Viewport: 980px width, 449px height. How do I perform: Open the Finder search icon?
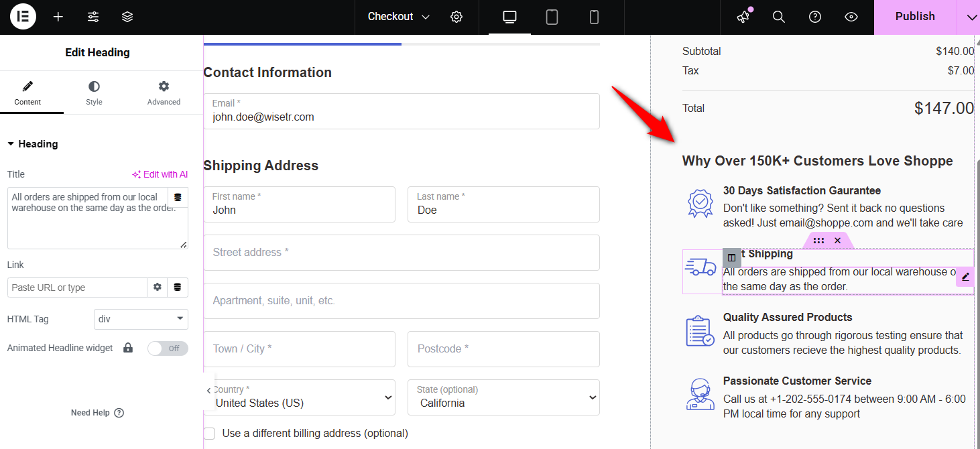[779, 17]
